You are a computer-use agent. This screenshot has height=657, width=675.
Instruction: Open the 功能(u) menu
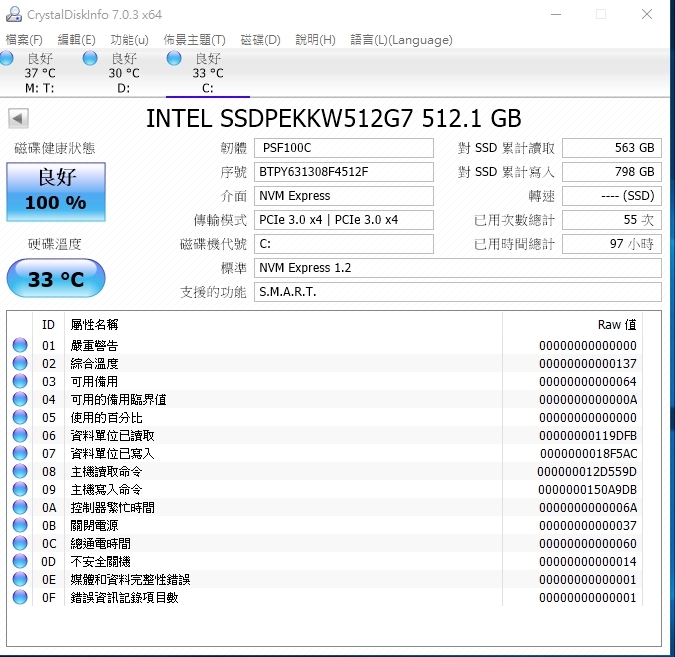tap(130, 40)
